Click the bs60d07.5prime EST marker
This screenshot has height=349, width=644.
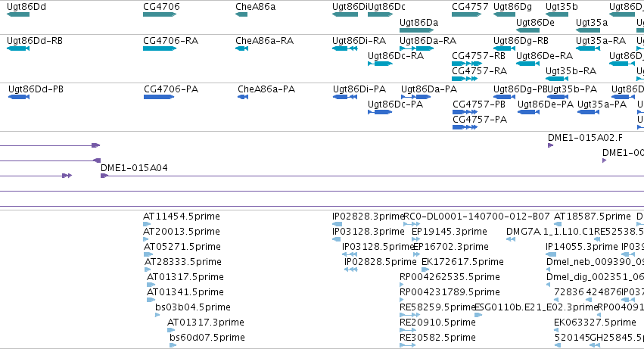tap(173, 346)
